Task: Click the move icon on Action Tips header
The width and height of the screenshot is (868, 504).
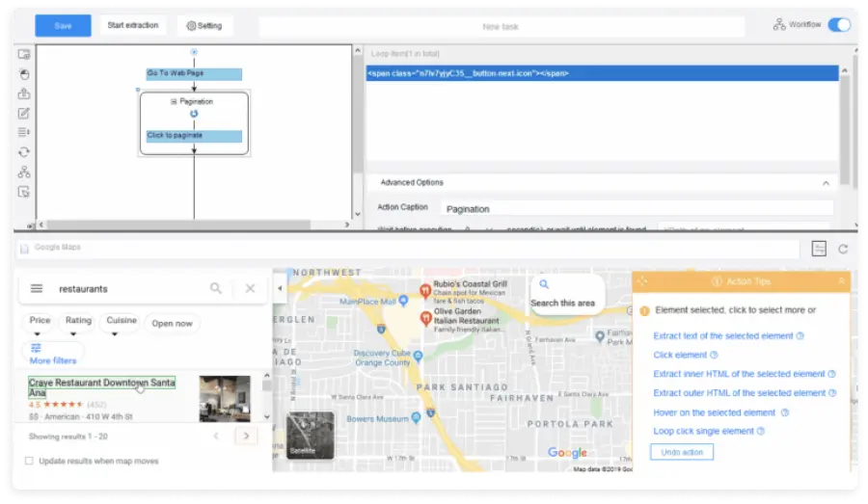Action: click(642, 281)
